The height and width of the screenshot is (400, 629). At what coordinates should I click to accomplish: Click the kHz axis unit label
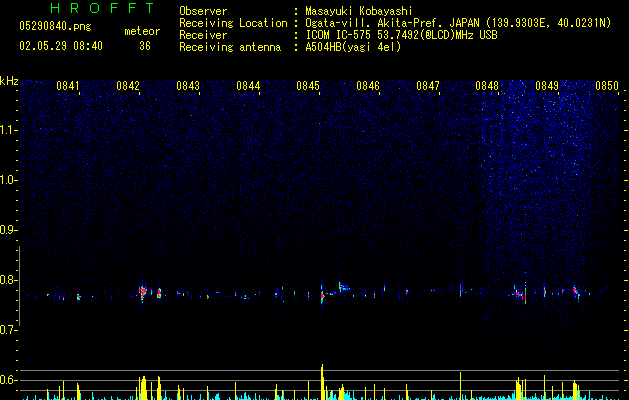click(x=9, y=81)
